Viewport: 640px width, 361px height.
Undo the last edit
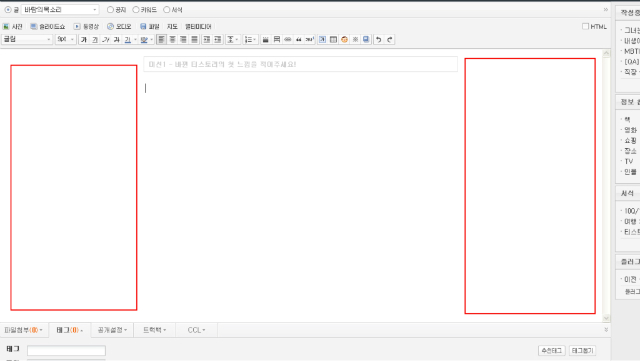click(x=378, y=40)
